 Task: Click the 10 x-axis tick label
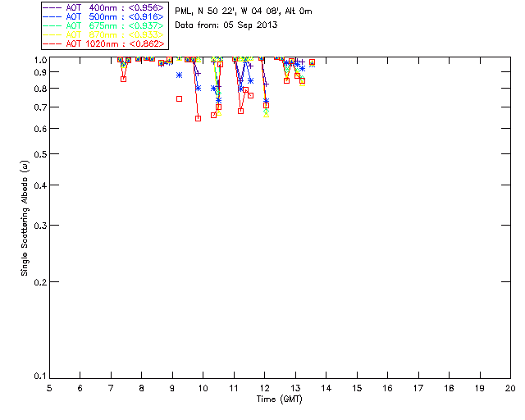203,388
